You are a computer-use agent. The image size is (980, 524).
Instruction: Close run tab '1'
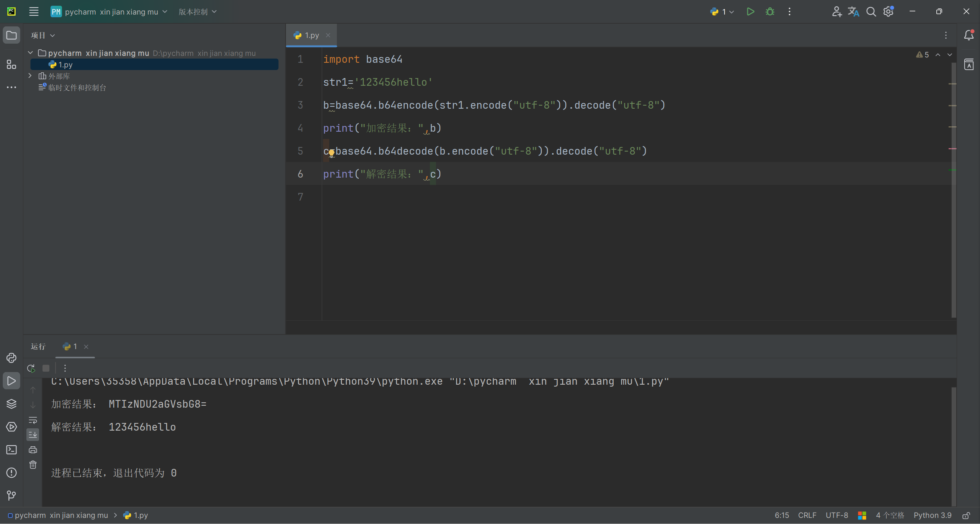pyautogui.click(x=86, y=347)
